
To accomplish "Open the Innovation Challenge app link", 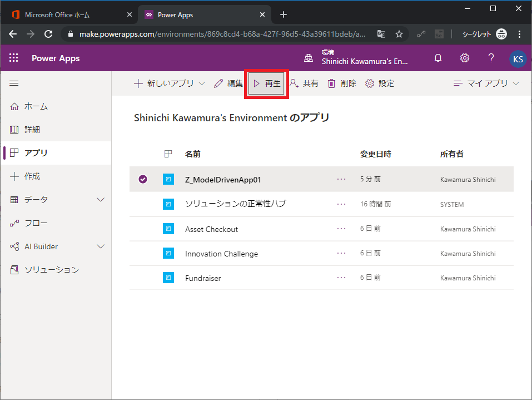I will [222, 254].
